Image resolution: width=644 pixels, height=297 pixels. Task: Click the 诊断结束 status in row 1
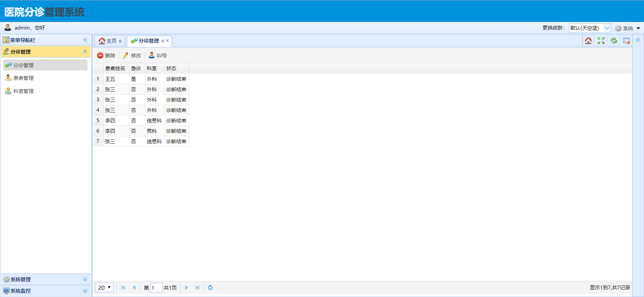click(177, 79)
